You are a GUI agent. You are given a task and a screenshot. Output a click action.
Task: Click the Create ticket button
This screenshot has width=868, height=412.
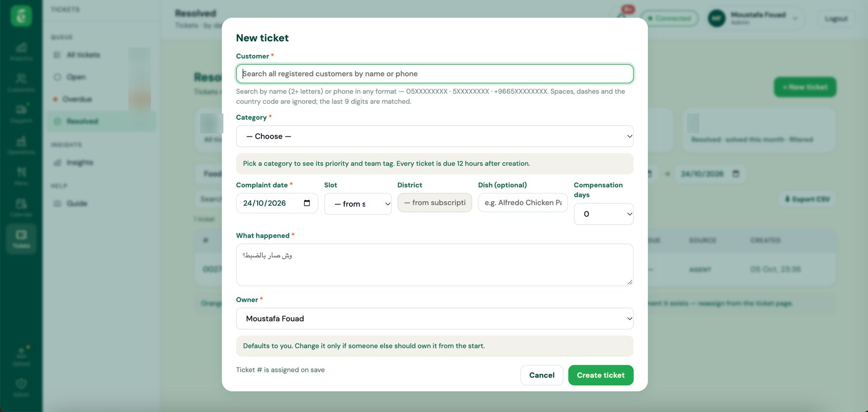pyautogui.click(x=600, y=375)
